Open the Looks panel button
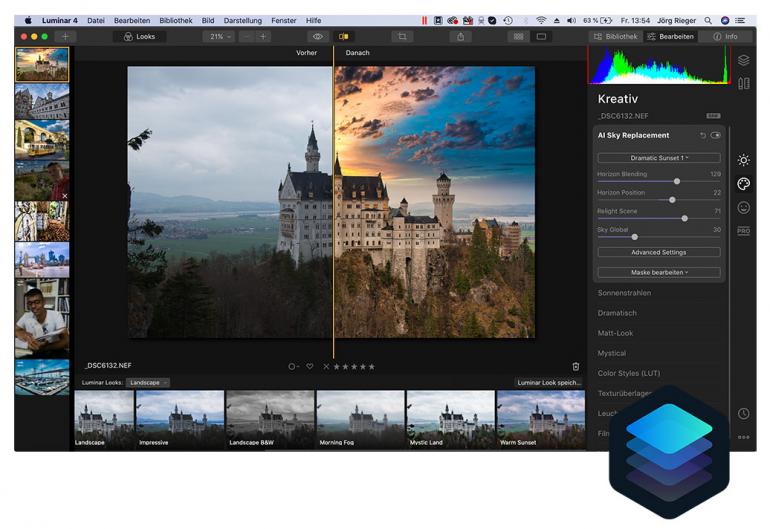 (139, 36)
